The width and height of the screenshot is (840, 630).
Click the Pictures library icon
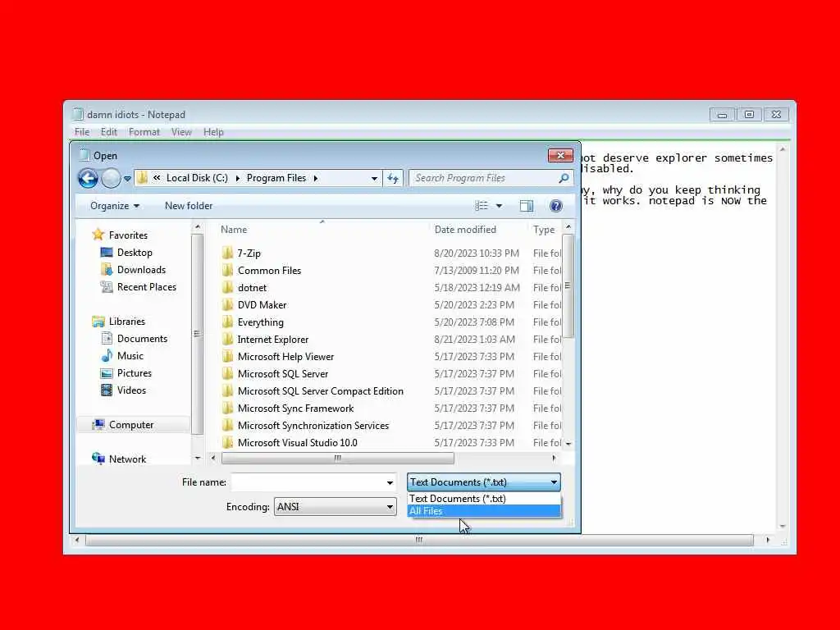107,373
